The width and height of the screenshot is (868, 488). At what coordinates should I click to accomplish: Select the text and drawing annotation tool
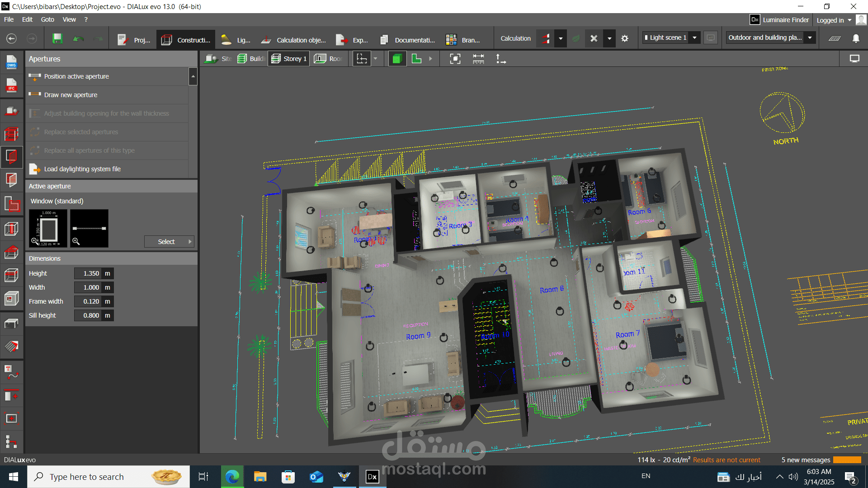(x=11, y=372)
